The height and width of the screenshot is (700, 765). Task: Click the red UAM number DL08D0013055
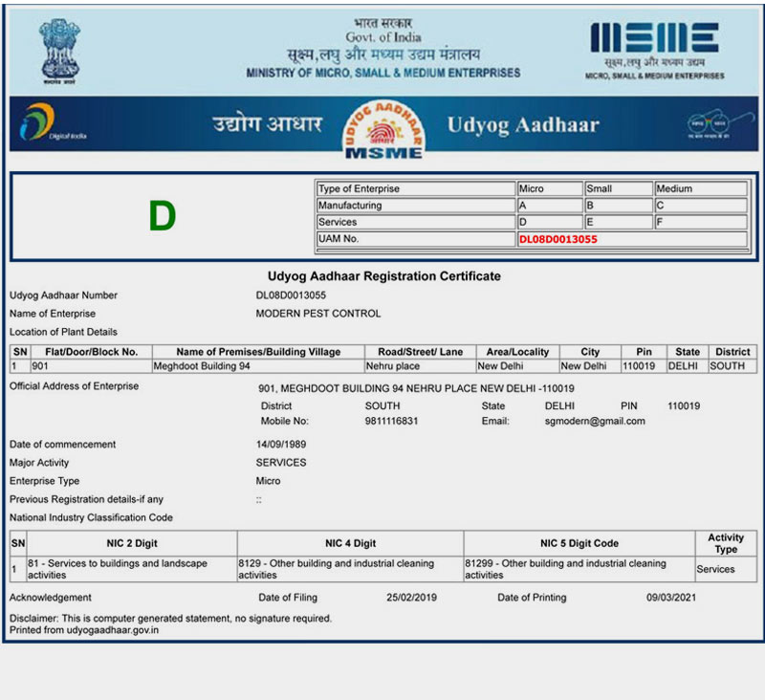(x=557, y=239)
